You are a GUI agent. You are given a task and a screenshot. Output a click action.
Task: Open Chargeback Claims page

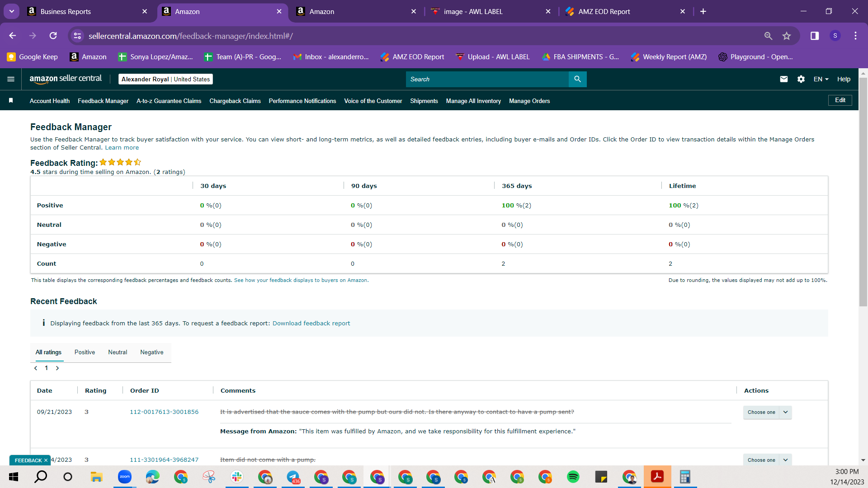tap(235, 101)
